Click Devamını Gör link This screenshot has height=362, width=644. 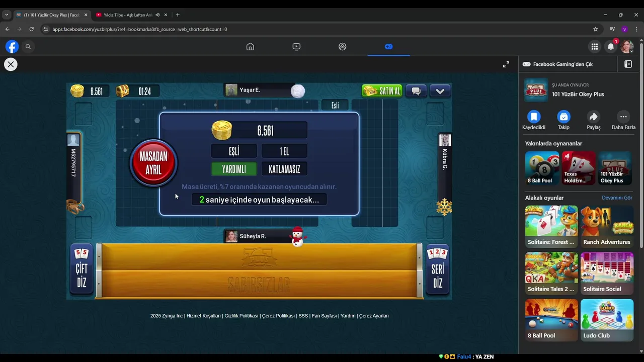(x=617, y=198)
